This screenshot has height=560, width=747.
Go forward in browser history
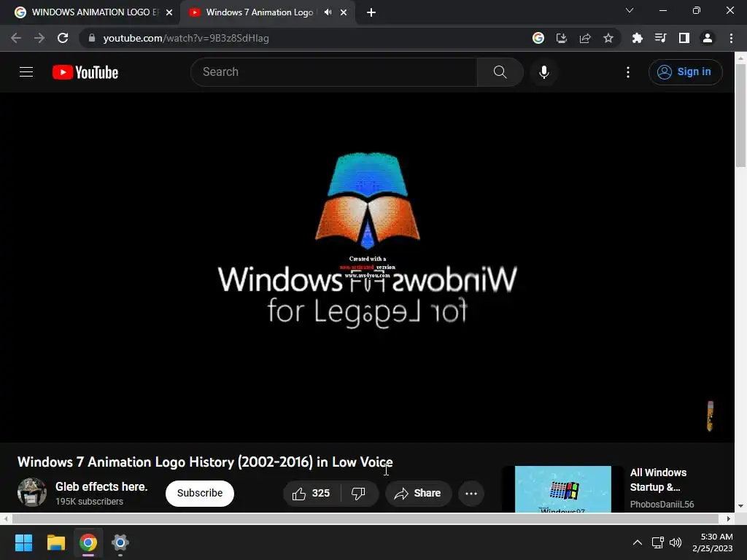(39, 38)
